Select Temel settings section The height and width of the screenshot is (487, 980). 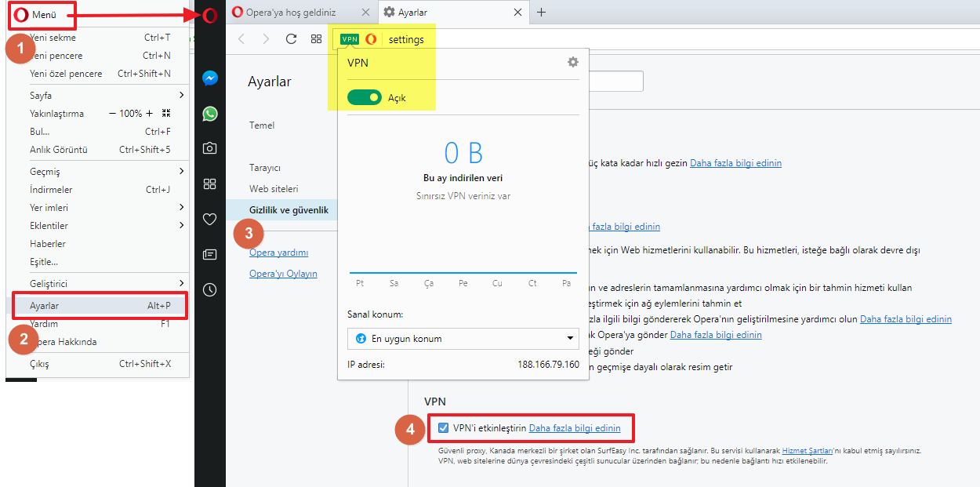(x=262, y=125)
